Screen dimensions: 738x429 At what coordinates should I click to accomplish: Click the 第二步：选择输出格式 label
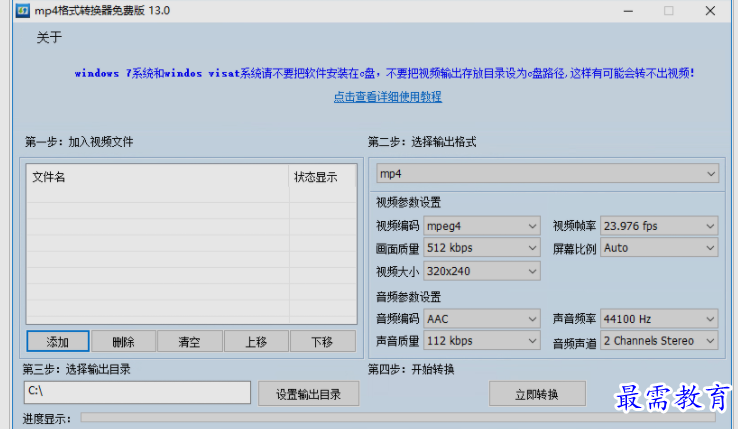[x=422, y=142]
